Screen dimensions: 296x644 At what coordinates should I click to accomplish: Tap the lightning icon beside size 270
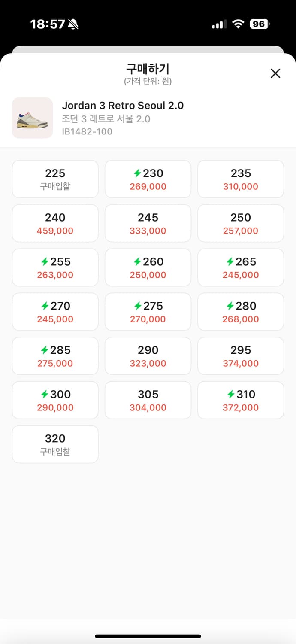[x=45, y=306]
